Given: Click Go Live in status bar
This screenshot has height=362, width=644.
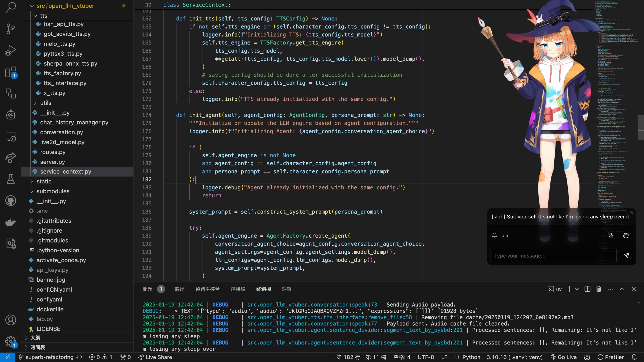Looking at the screenshot, I should [563, 357].
